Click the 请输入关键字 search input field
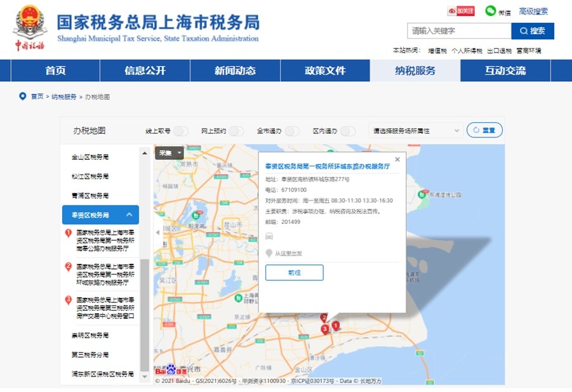Screen dimensions: 572x392 point(458,30)
